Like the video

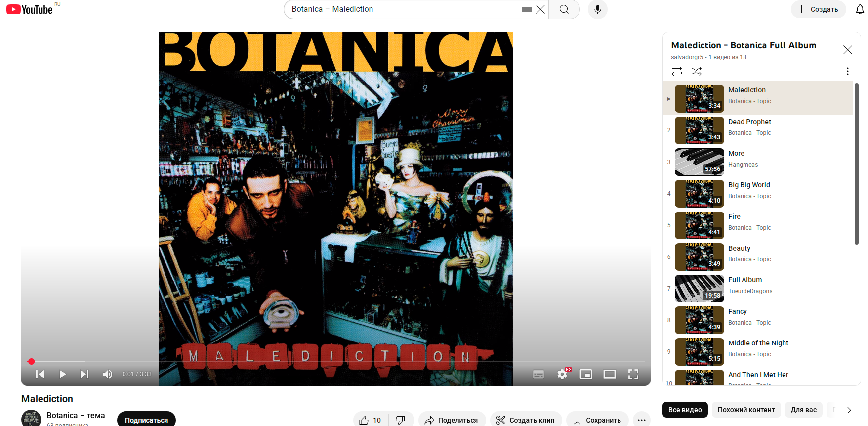(370, 420)
